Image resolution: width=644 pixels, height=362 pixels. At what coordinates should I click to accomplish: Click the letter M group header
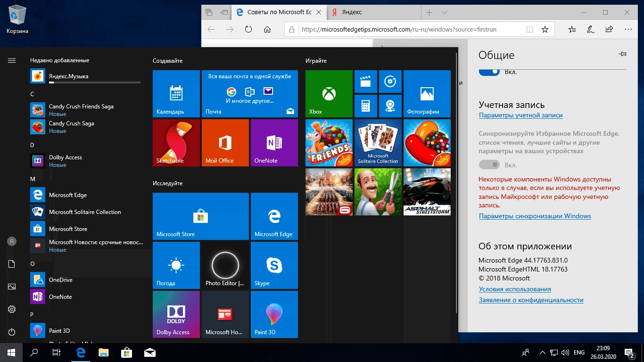pos(33,179)
